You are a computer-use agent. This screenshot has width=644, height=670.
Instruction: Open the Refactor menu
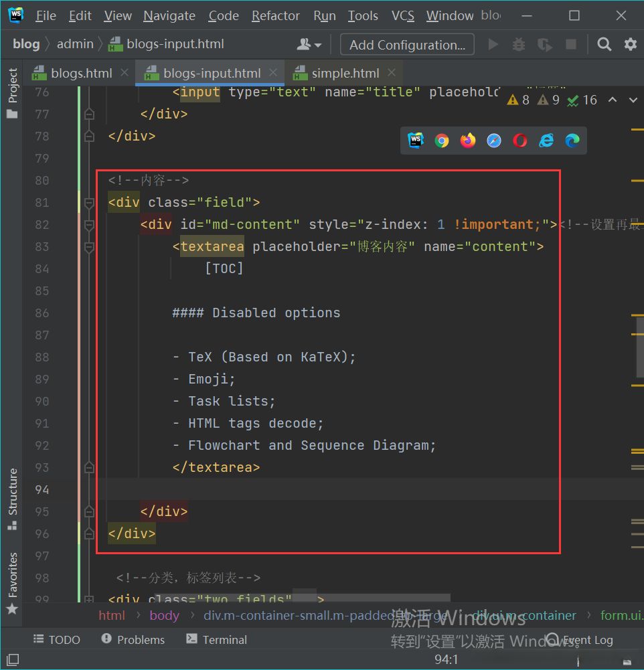point(276,15)
